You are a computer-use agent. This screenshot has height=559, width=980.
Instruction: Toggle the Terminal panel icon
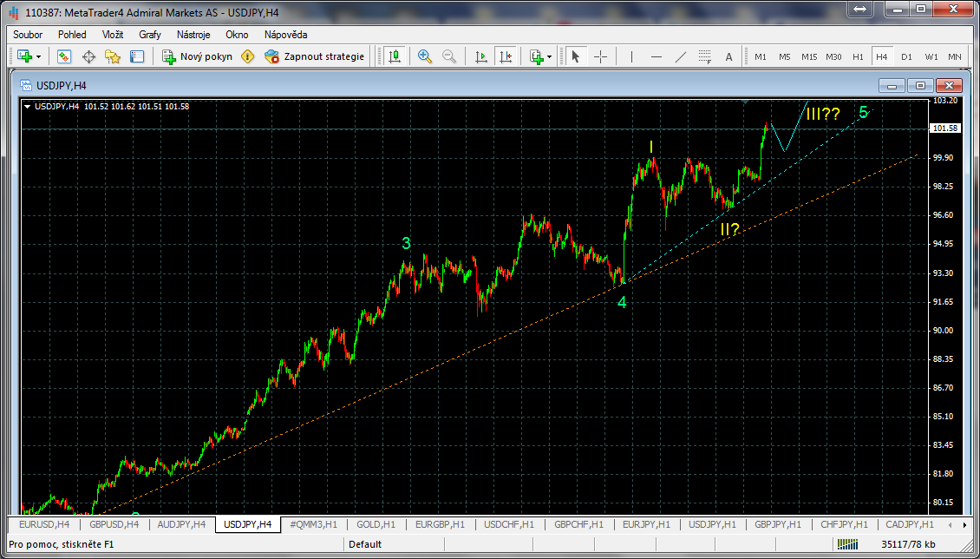(137, 57)
